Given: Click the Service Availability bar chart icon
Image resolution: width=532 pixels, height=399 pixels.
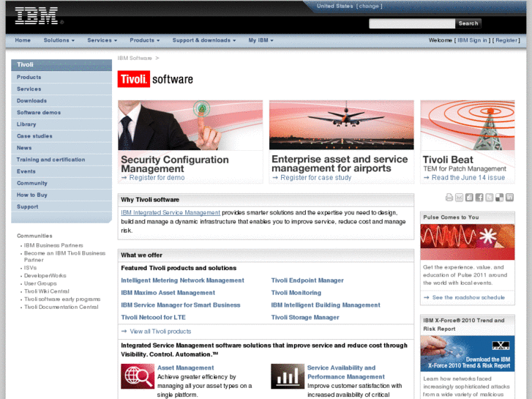Looking at the screenshot, I should tap(288, 376).
